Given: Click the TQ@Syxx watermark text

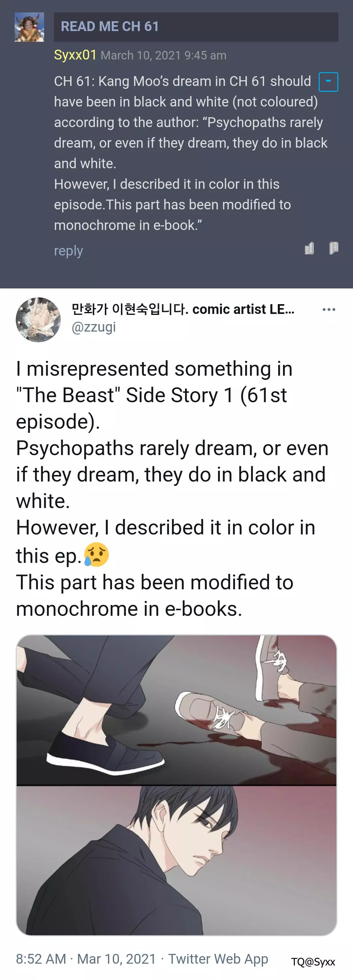Looking at the screenshot, I should pyautogui.click(x=313, y=962).
